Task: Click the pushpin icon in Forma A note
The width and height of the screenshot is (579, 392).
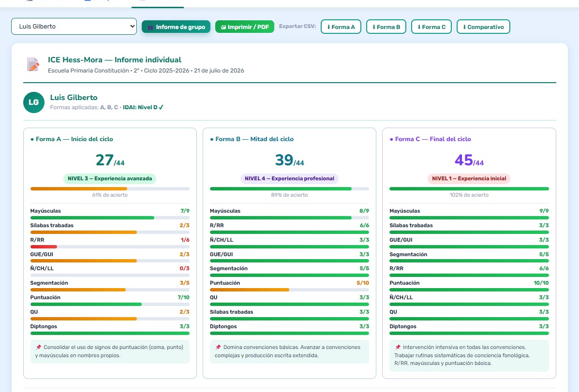Action: pos(38,348)
